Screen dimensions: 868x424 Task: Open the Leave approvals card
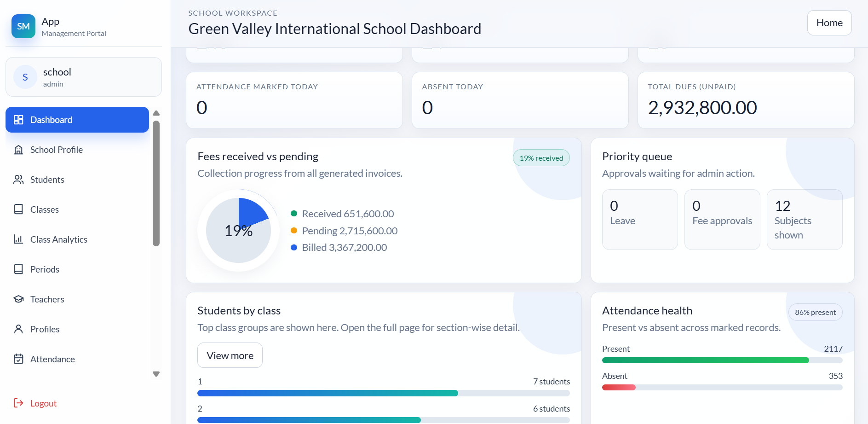pos(640,220)
